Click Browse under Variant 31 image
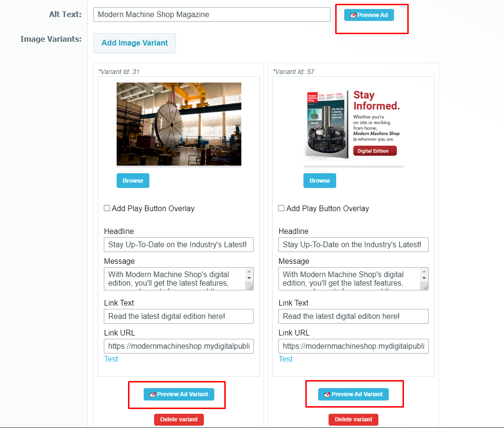 (x=133, y=181)
